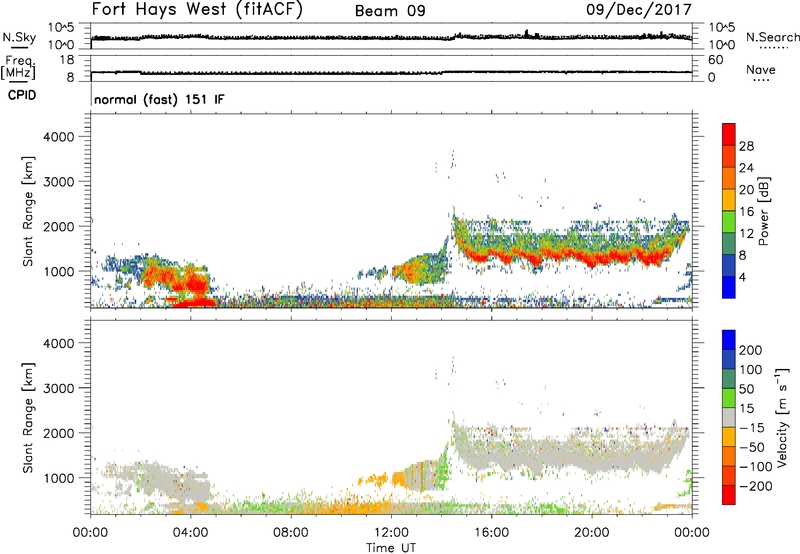Image resolution: width=800 pixels, height=554 pixels.
Task: Click "2000" on the Velocity panel's range axis
Action: pyautogui.click(x=59, y=433)
